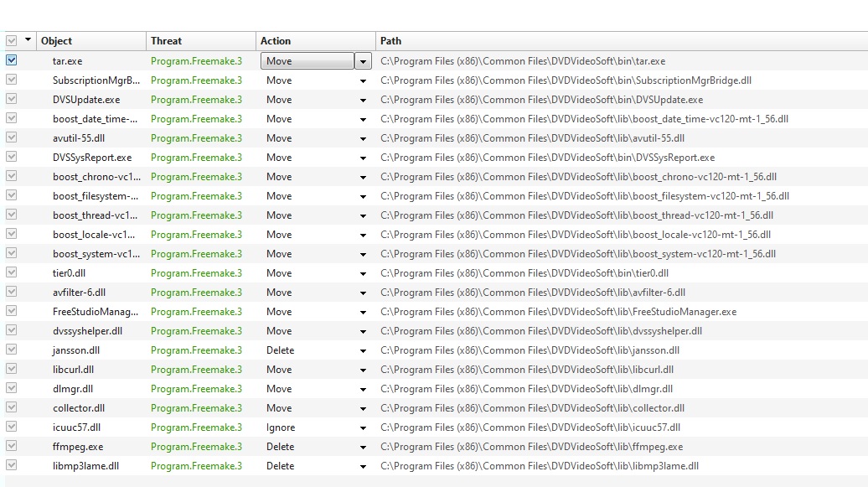Click the path of collector.dll
Image resolution: width=868 pixels, height=487 pixels.
[532, 407]
